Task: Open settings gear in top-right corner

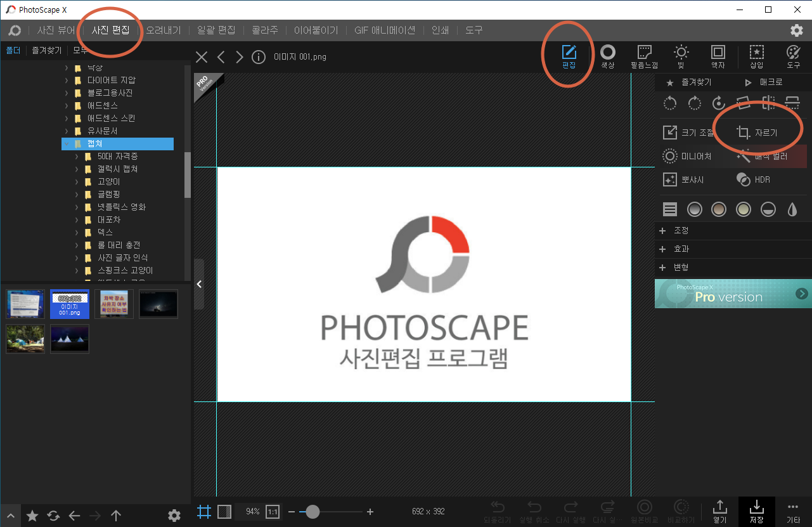Action: 797,30
